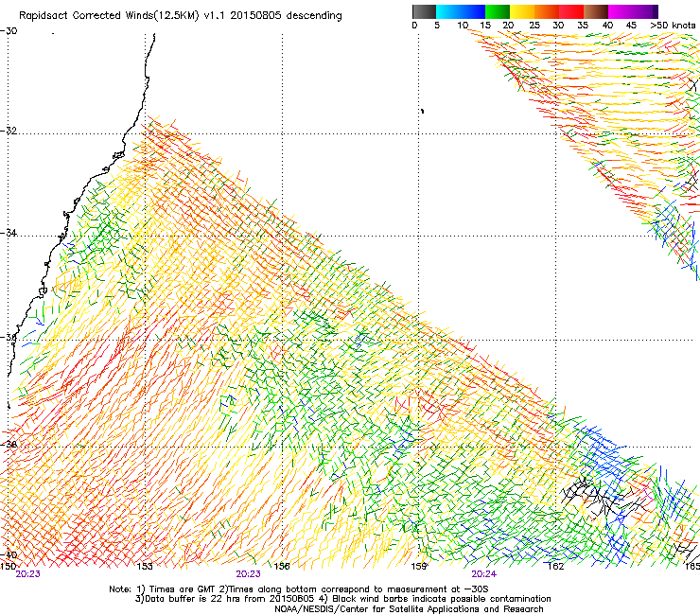Click the gray 0-5 knots legend swatch

[x=424, y=11]
